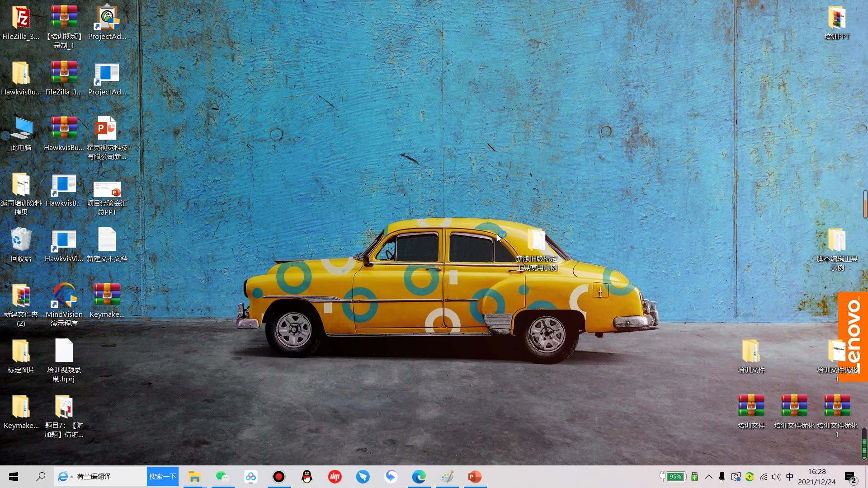Click the Lenovo orange side banner
Viewport: 868px width, 488px height.
click(x=853, y=337)
